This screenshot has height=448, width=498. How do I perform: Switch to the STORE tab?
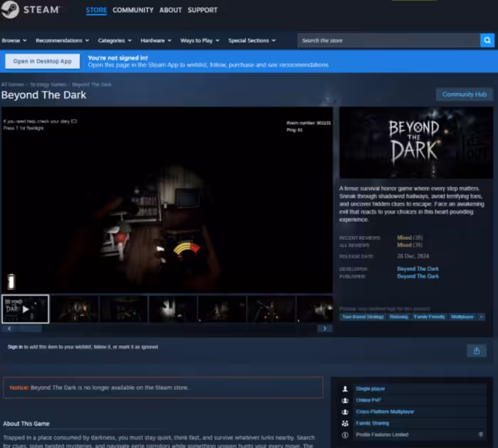pos(96,10)
